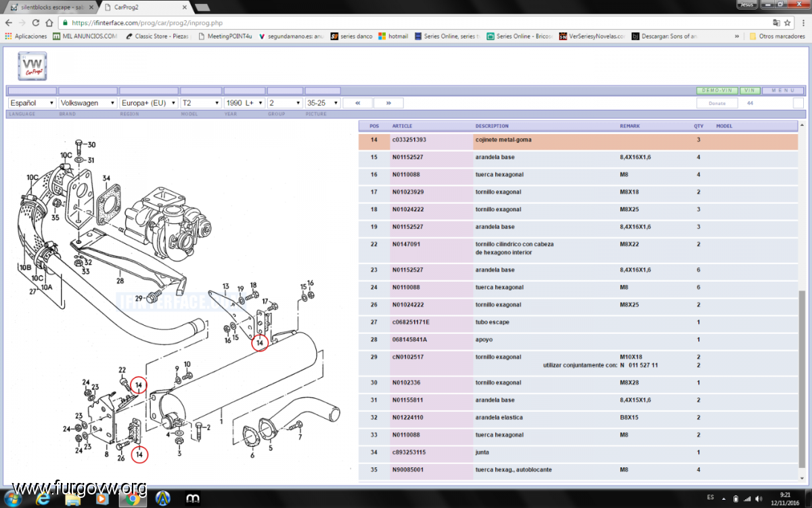Screen dimensions: 812x508
Task: Click article N90085001 tuerca autoblocante
Action: [x=409, y=469]
